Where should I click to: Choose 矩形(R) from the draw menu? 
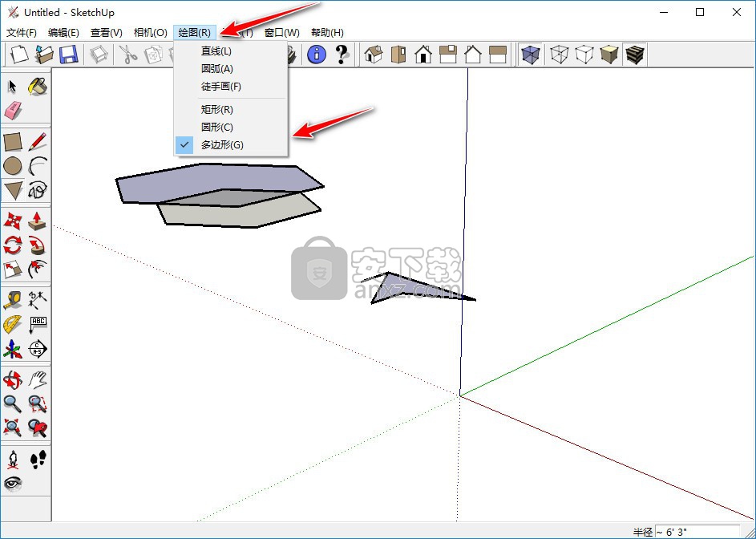pos(231,110)
